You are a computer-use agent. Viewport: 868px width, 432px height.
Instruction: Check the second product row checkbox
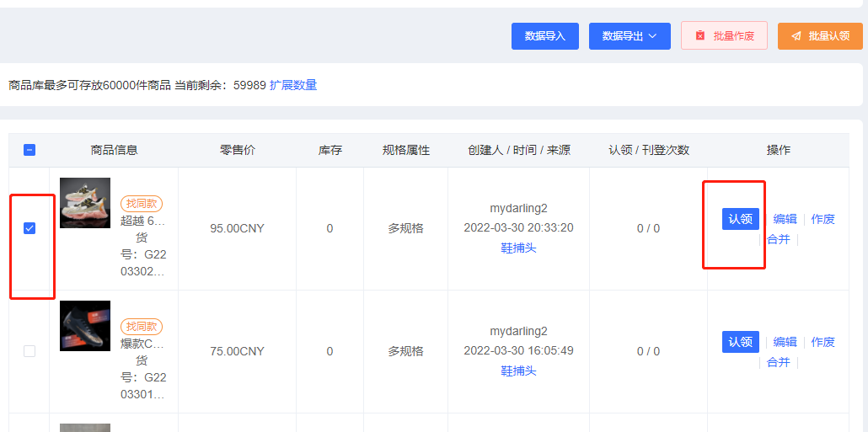pyautogui.click(x=29, y=351)
